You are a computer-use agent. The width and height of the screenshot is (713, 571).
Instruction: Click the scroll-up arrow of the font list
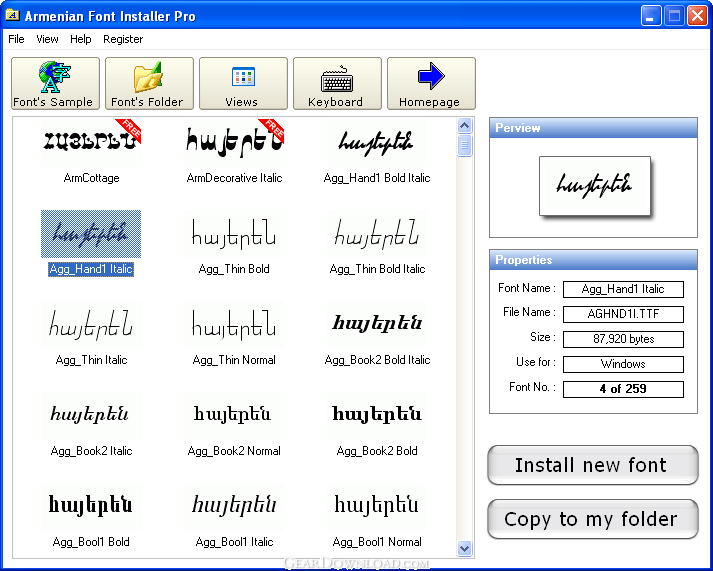click(464, 125)
